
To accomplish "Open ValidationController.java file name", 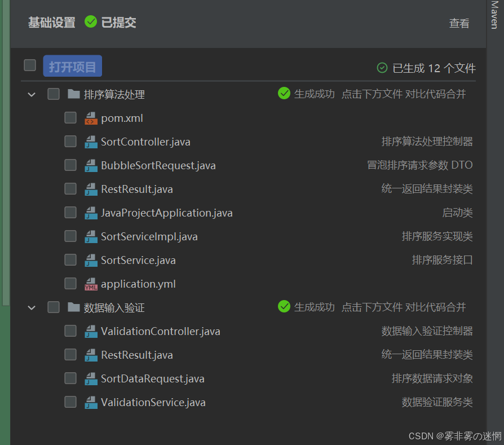I will click(161, 331).
